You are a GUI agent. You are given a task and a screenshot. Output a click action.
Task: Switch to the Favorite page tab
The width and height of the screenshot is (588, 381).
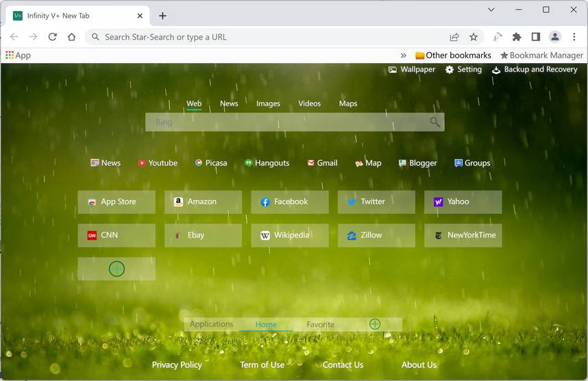(x=320, y=324)
